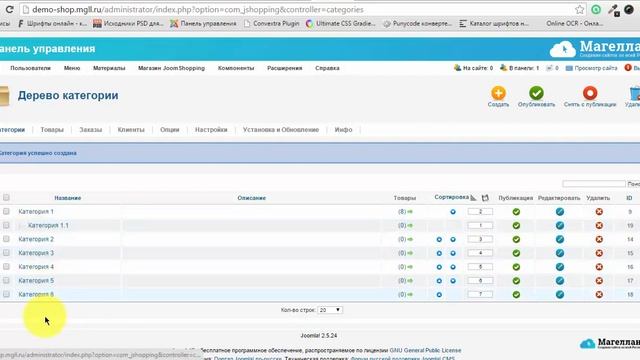Switch to Установка и Обновление tab
Screen dimensions: 640x360
pos(281,130)
